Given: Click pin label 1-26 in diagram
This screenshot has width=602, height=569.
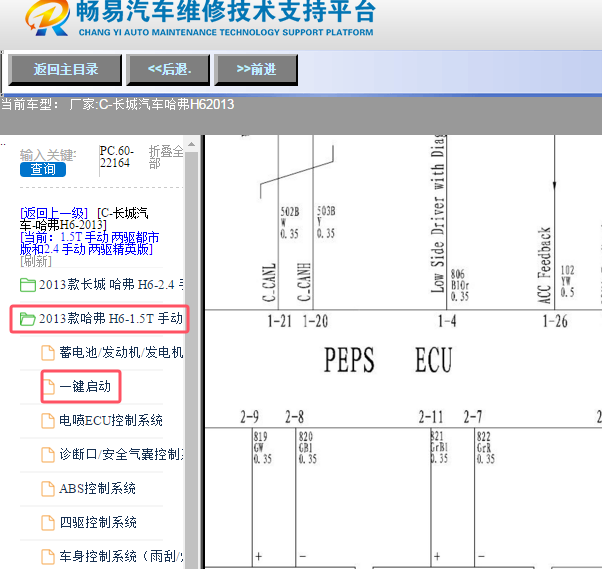Looking at the screenshot, I should click(x=555, y=321).
